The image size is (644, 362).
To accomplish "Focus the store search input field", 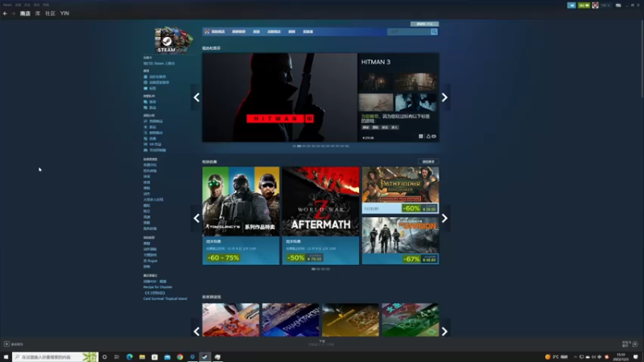I will 409,31.
